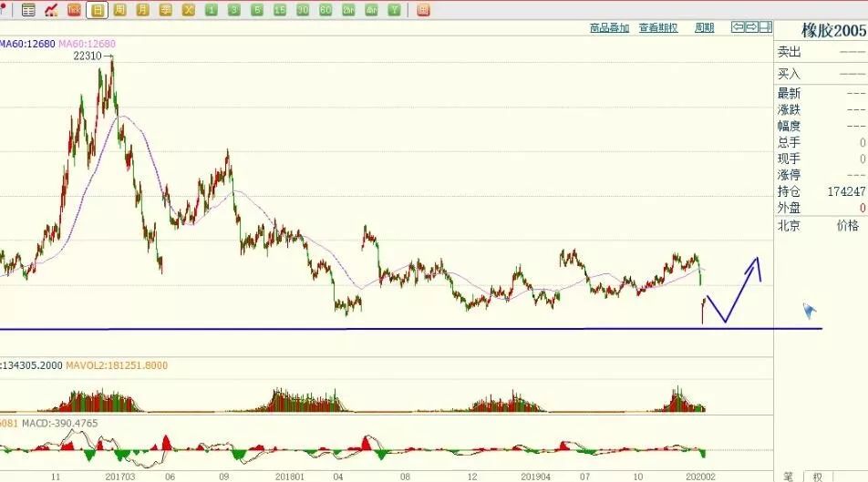Click the green Y period button

point(394,9)
